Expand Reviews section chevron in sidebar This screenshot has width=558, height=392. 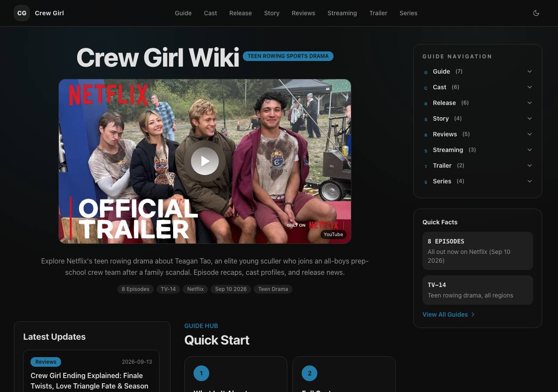(x=530, y=134)
